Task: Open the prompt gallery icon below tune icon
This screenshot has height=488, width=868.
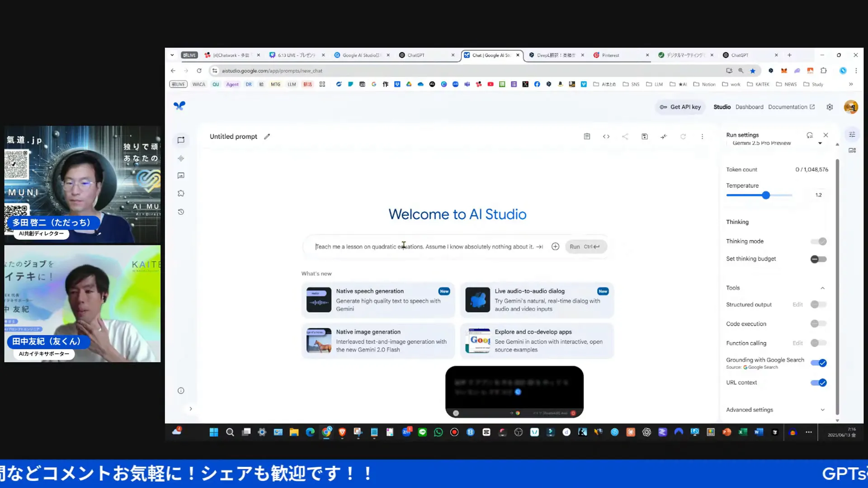Action: (x=852, y=150)
